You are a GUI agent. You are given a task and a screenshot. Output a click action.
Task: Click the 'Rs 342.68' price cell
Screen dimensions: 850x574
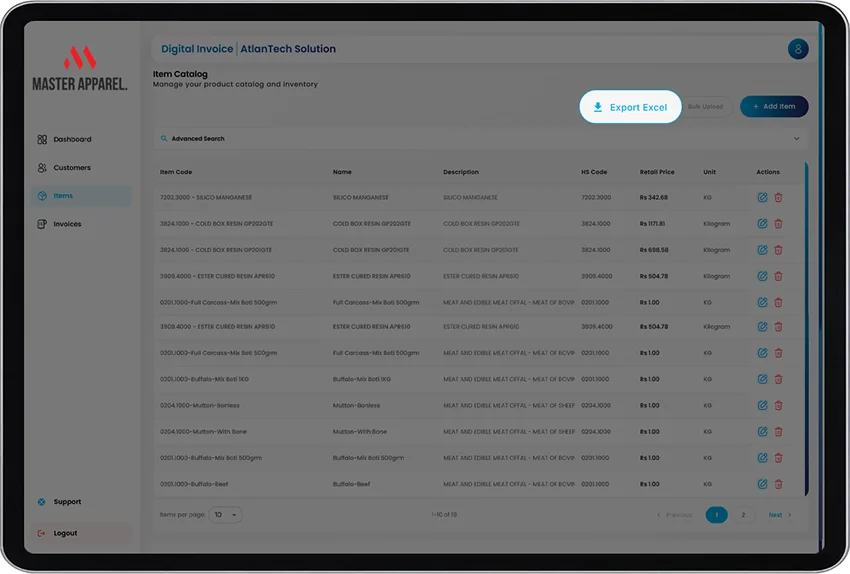click(x=654, y=197)
